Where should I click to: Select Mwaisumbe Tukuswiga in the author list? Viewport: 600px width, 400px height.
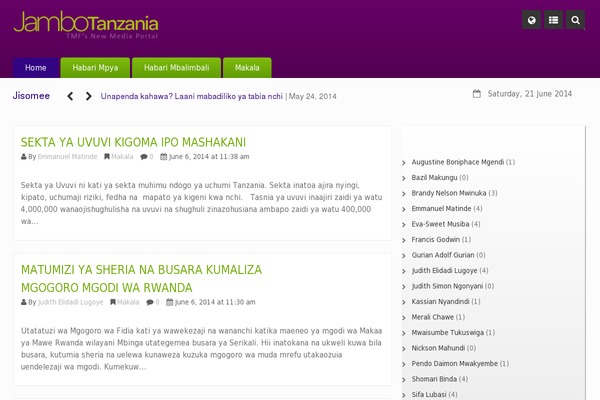(x=448, y=333)
